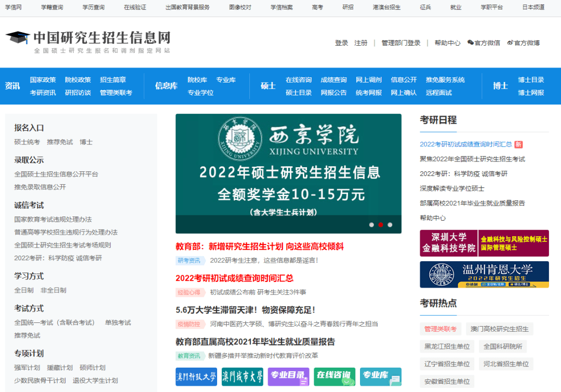Open headline 5.6万大学生滞留天津
The height and width of the screenshot is (392, 561).
[x=245, y=310]
